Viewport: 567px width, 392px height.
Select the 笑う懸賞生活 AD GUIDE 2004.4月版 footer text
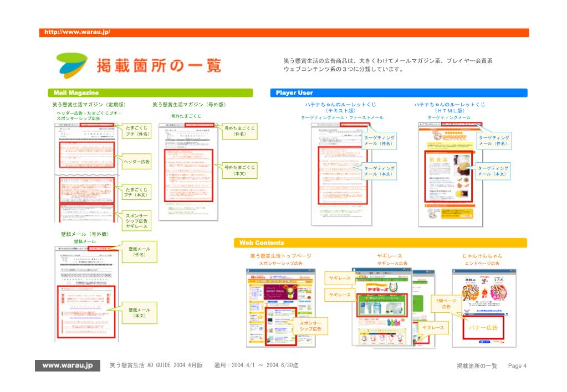(156, 365)
